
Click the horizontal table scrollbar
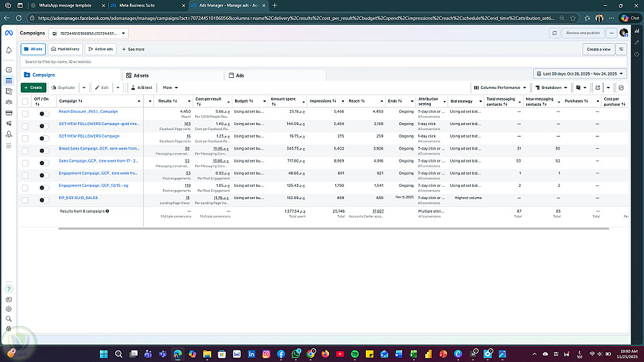[334, 229]
